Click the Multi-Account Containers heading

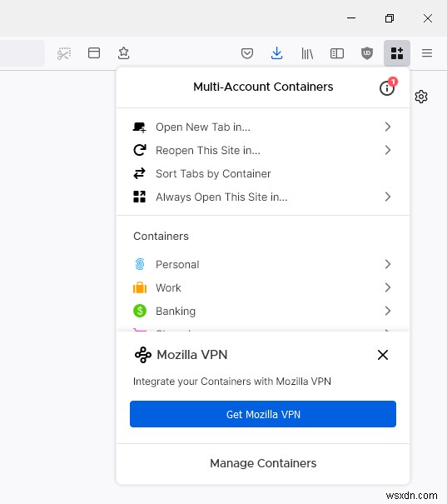point(263,87)
